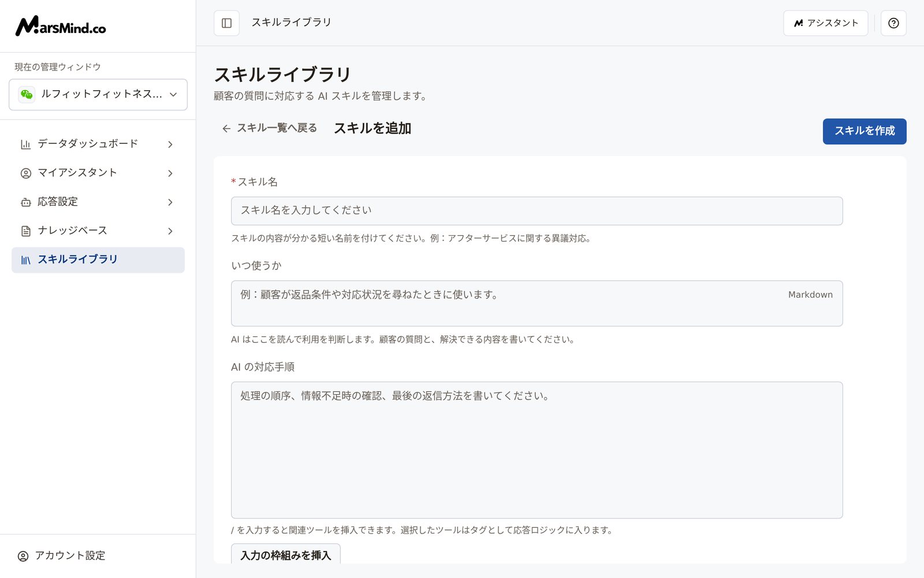Click 入力の枠組みを挿入 button
924x578 pixels.
(286, 554)
